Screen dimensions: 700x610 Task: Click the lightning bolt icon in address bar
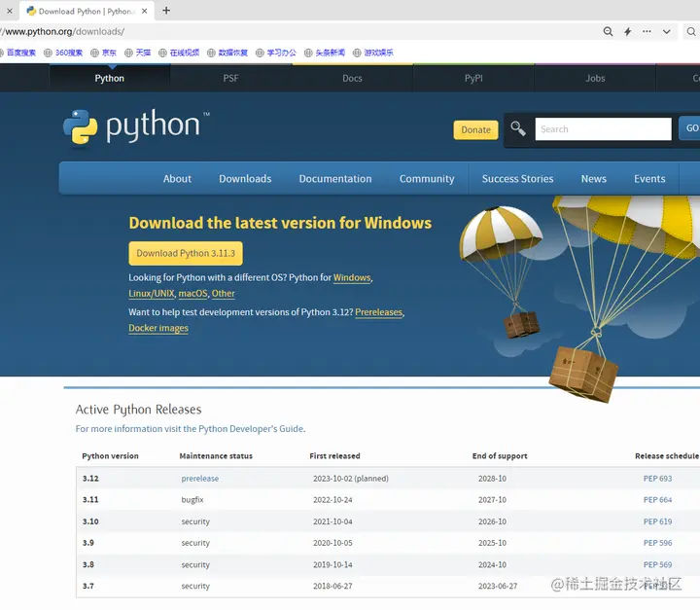628,31
